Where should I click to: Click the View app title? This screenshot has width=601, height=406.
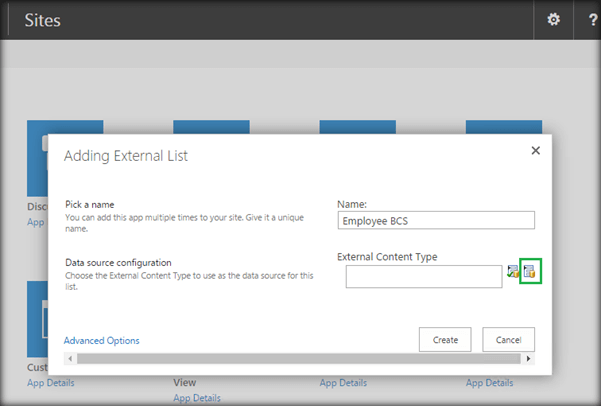point(184,381)
